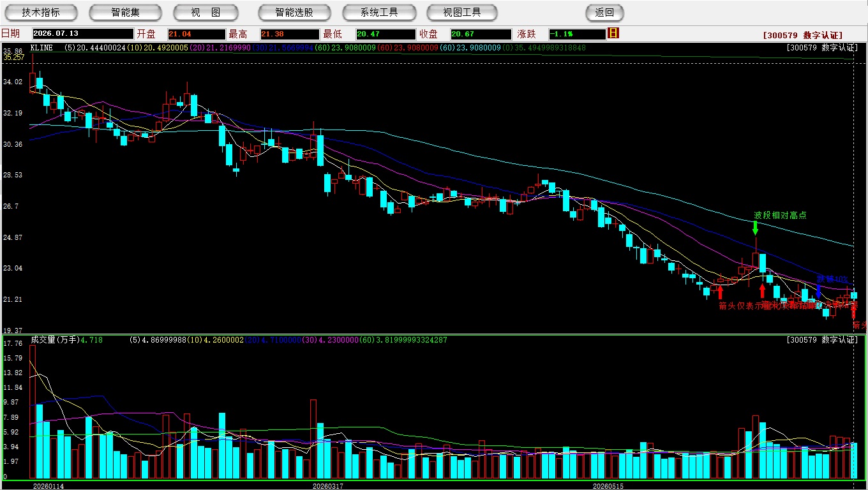Viewport: 868px width, 490px height.
Task: Open the 技术指标 menu button
Action: [x=41, y=12]
